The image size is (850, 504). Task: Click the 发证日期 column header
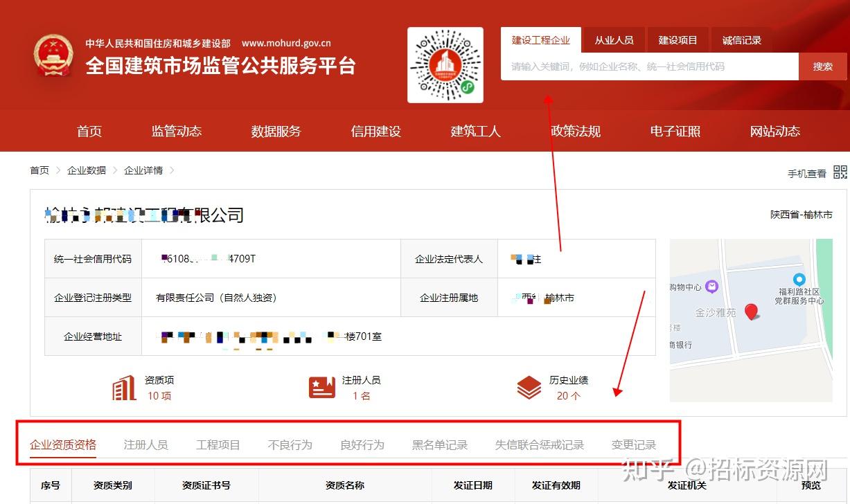473,485
